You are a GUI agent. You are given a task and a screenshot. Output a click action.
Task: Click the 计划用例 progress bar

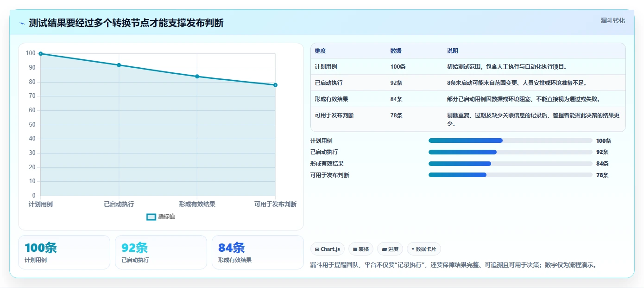click(x=511, y=141)
